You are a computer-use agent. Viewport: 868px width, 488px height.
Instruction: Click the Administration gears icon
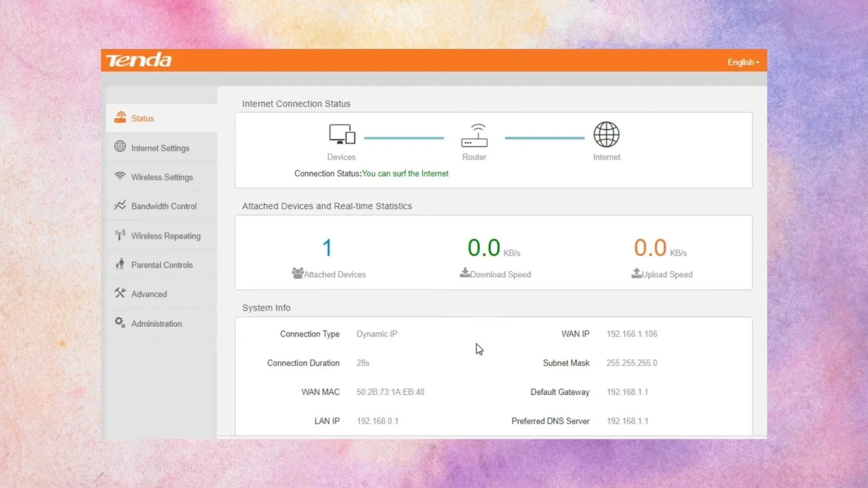(x=120, y=322)
